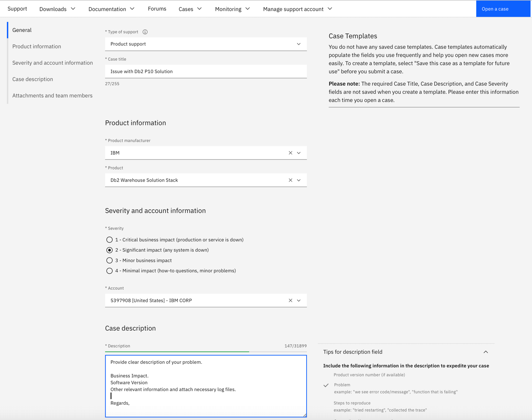532x420 pixels.
Task: Clear the Product manufacturer IBM selection
Action: (291, 153)
